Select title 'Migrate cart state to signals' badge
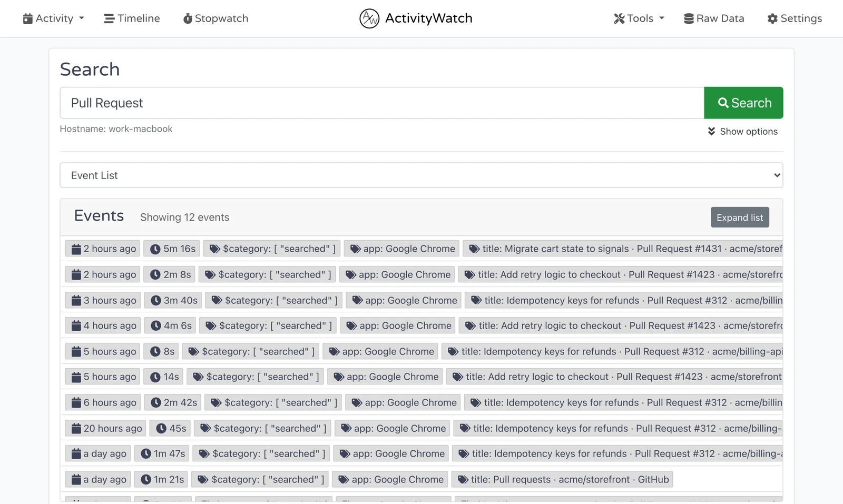Image resolution: width=843 pixels, height=504 pixels. pos(623,249)
